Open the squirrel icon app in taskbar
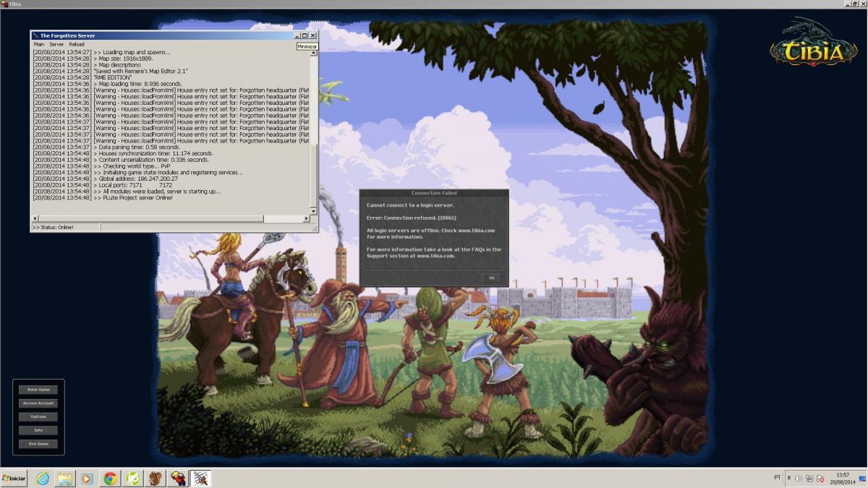This screenshot has height=488, width=868. pos(155,479)
